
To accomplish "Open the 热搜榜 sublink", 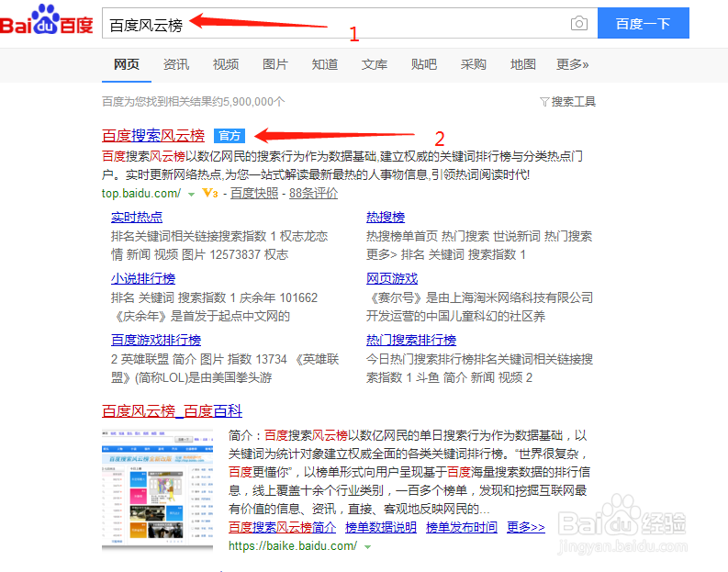I will pyautogui.click(x=386, y=217).
